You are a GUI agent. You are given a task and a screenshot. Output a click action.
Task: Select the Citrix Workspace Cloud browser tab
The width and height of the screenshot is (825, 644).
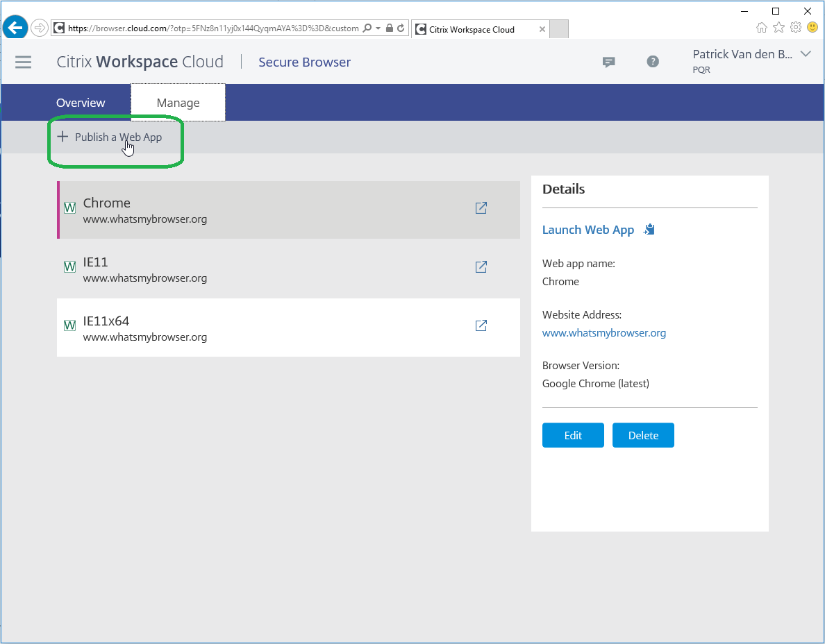(481, 29)
